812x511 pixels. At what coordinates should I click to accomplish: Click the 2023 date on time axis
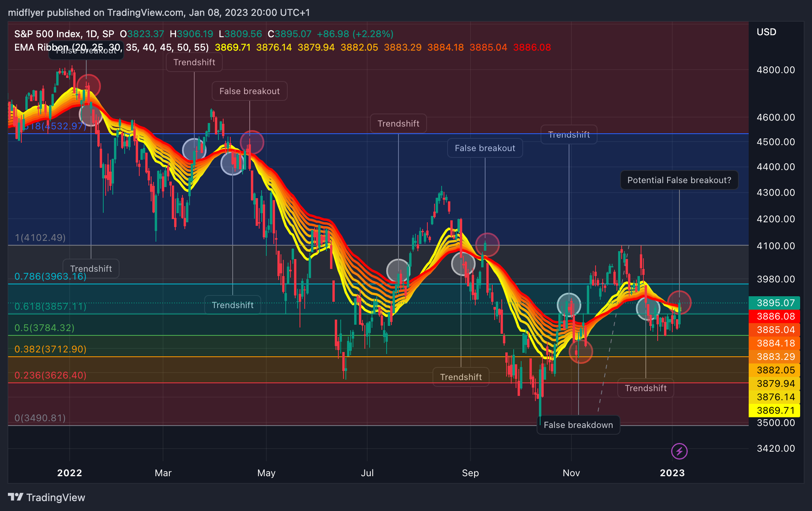(x=672, y=473)
